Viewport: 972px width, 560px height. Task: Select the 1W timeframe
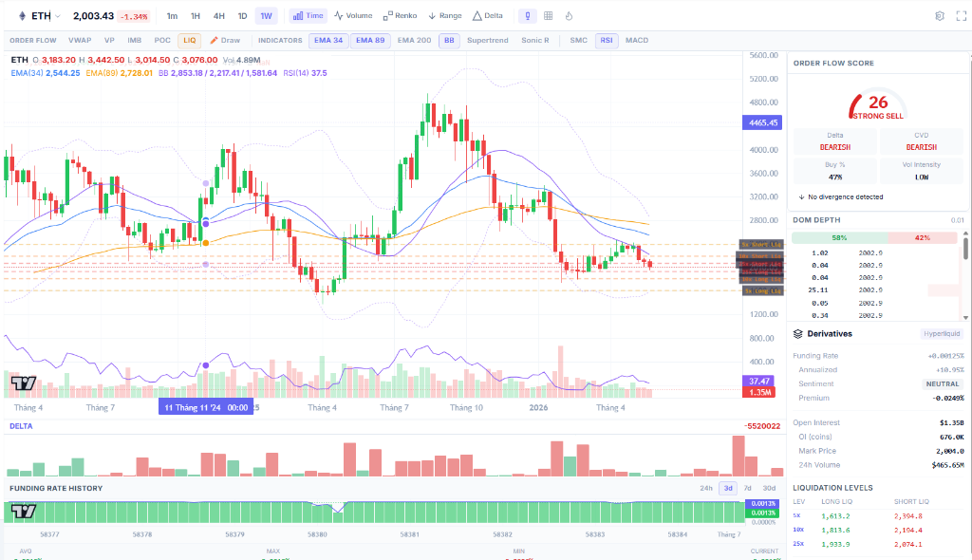click(267, 16)
